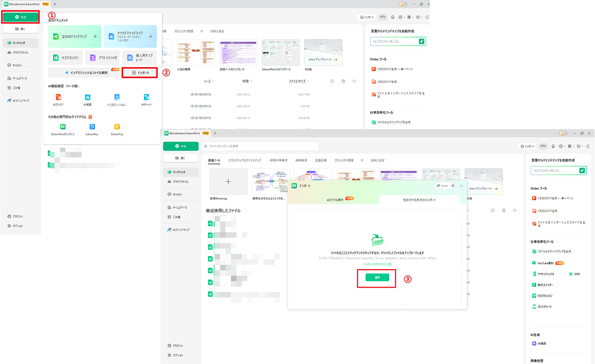
Task: Open the 新規Mindmap blank thumbnail
Action: (x=228, y=182)
